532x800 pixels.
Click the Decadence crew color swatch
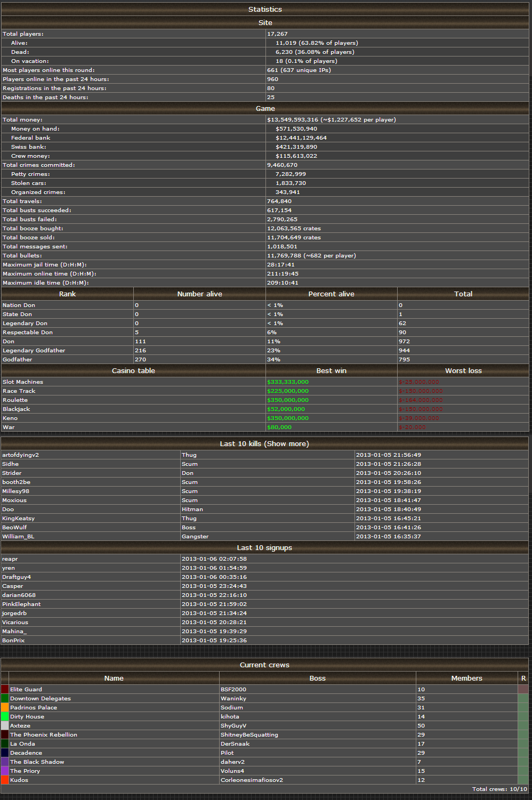[x=5, y=753]
